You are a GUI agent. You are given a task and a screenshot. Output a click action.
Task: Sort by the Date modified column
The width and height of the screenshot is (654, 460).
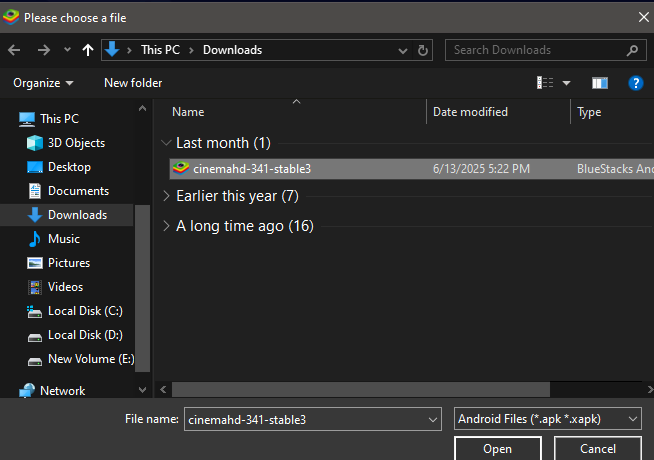tap(470, 112)
